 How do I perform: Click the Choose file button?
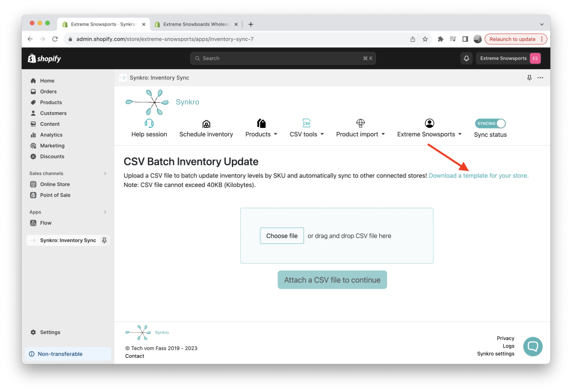[x=282, y=236]
